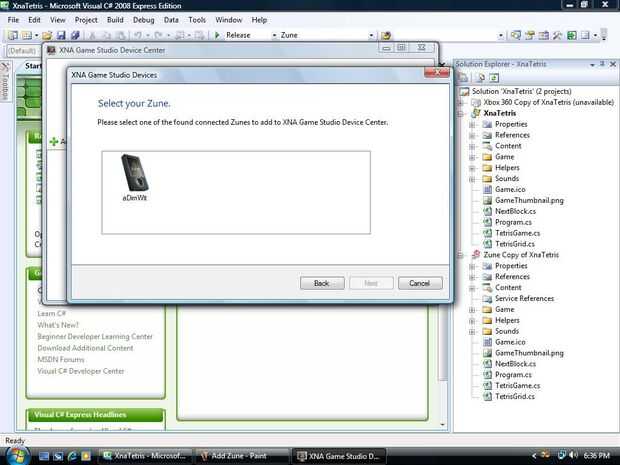Click the Open File folder icon
The image size is (620, 465).
tap(47, 35)
